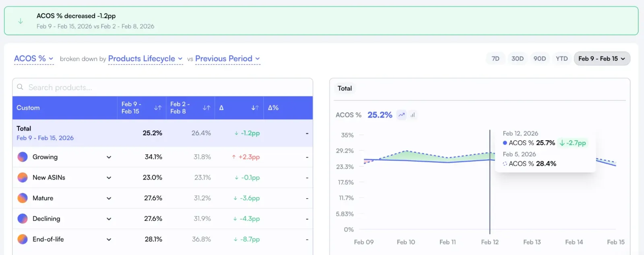The height and width of the screenshot is (255, 644).
Task: Click the chart ACOS % 25.2% value
Action: 380,115
